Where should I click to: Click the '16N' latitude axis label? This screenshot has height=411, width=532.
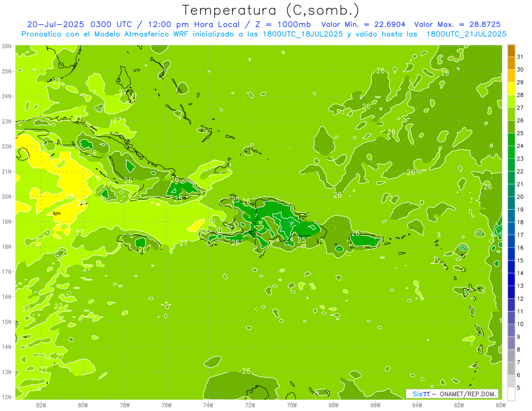pos(7,297)
